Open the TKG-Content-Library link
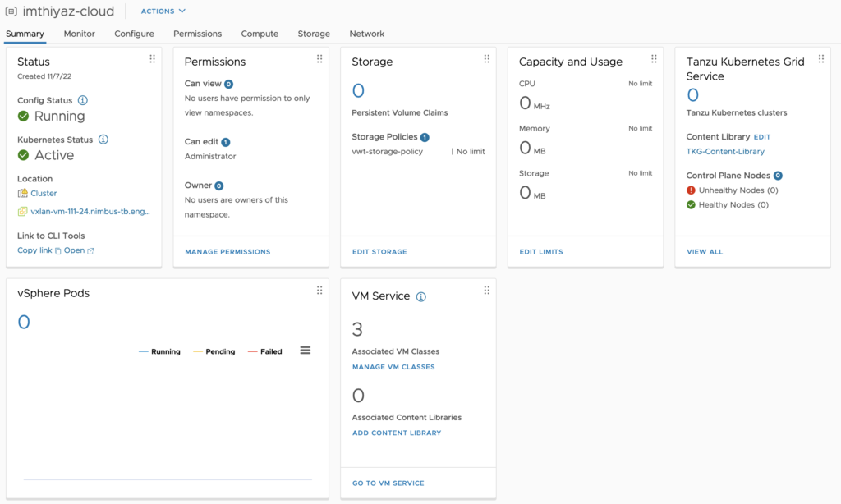This screenshot has height=504, width=841. (725, 151)
